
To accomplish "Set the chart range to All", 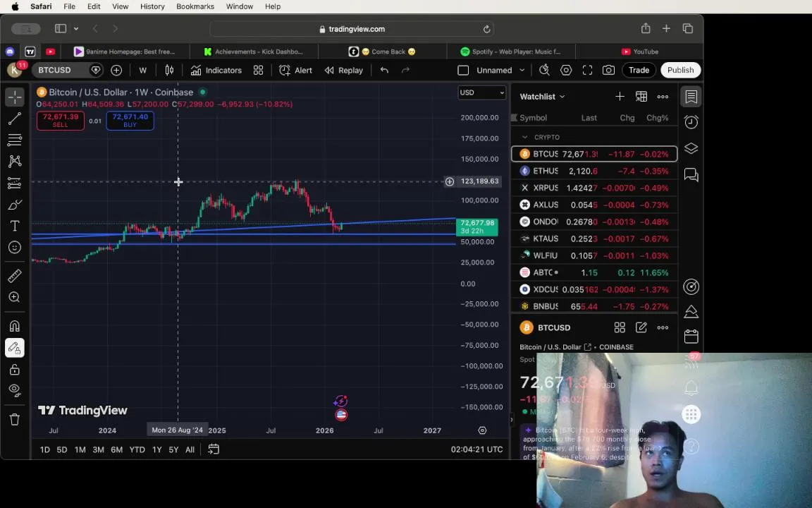I will click(x=190, y=449).
